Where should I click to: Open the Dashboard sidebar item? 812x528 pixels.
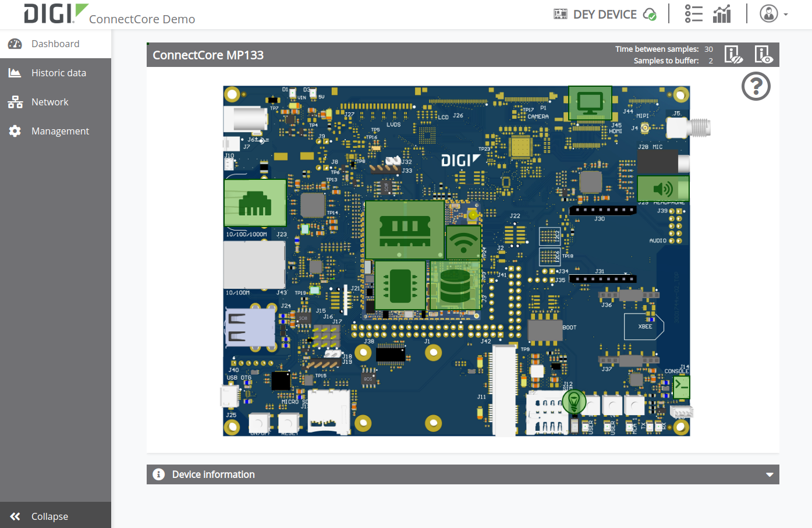coord(55,44)
